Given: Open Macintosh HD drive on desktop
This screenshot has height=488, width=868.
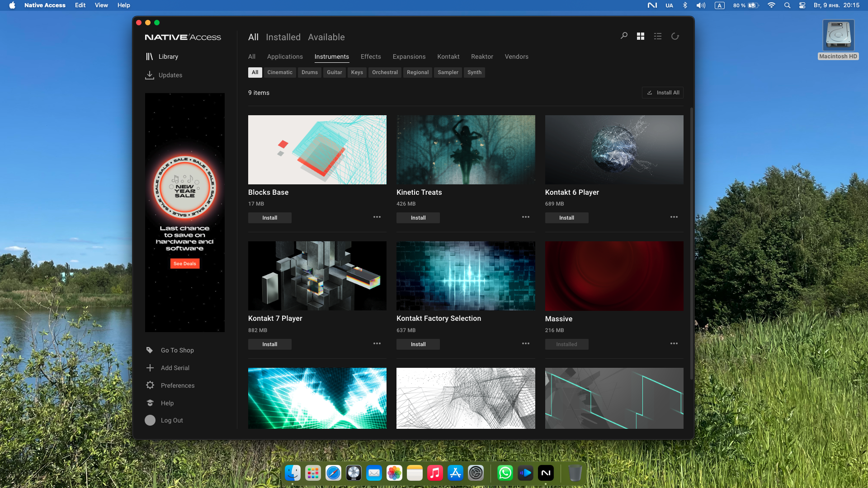Looking at the screenshot, I should coord(838,39).
